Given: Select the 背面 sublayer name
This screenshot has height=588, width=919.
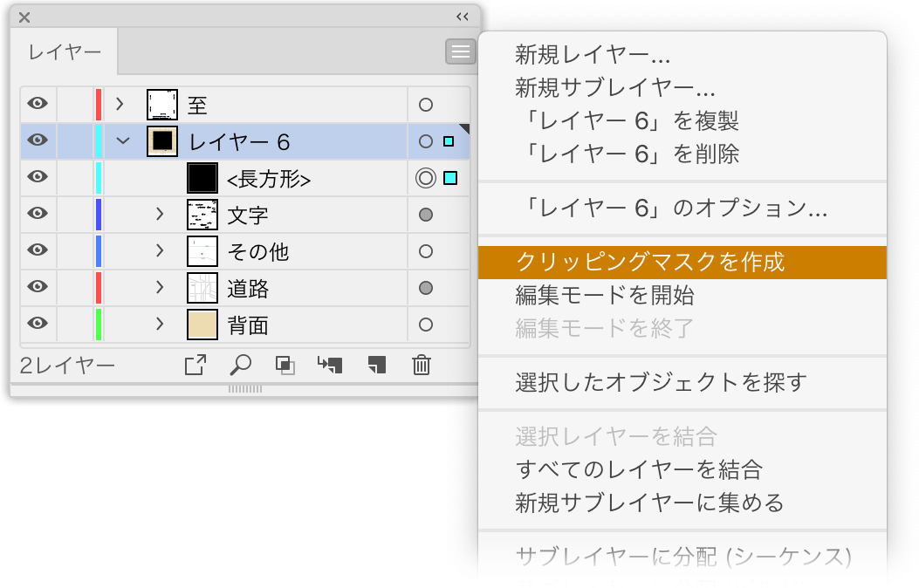Looking at the screenshot, I should click(x=248, y=325).
